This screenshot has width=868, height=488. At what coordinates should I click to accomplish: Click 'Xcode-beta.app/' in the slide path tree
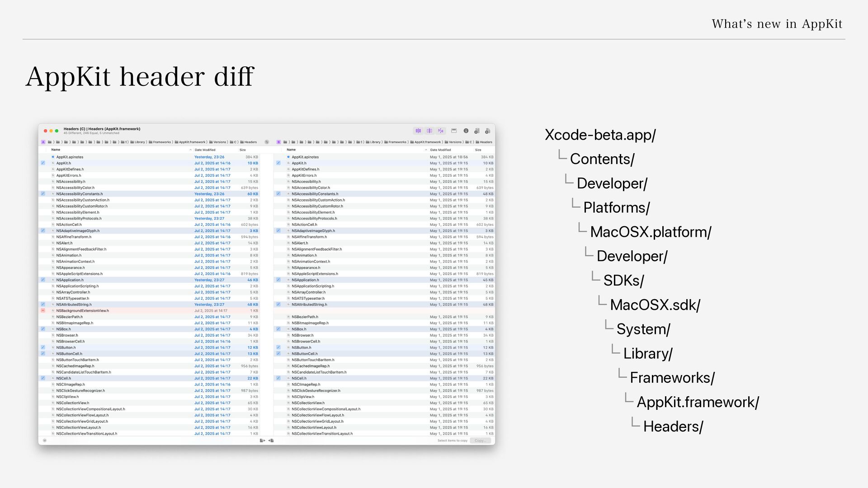(600, 135)
